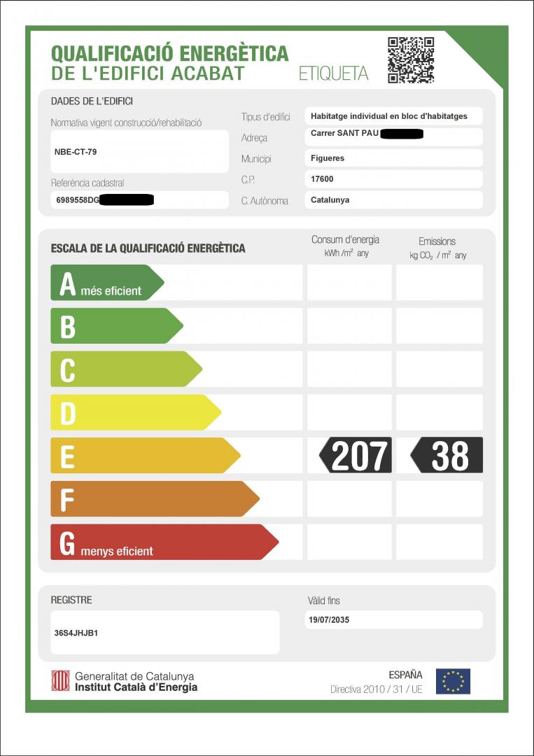Click the registre code 36S4JHJB1
This screenshot has width=534, height=756.
coord(164,633)
